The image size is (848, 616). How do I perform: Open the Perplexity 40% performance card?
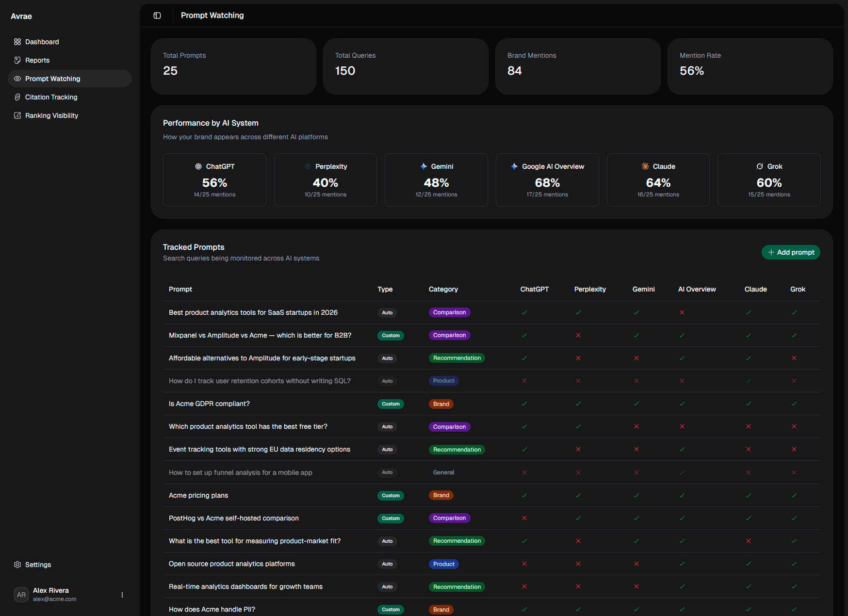(x=326, y=180)
